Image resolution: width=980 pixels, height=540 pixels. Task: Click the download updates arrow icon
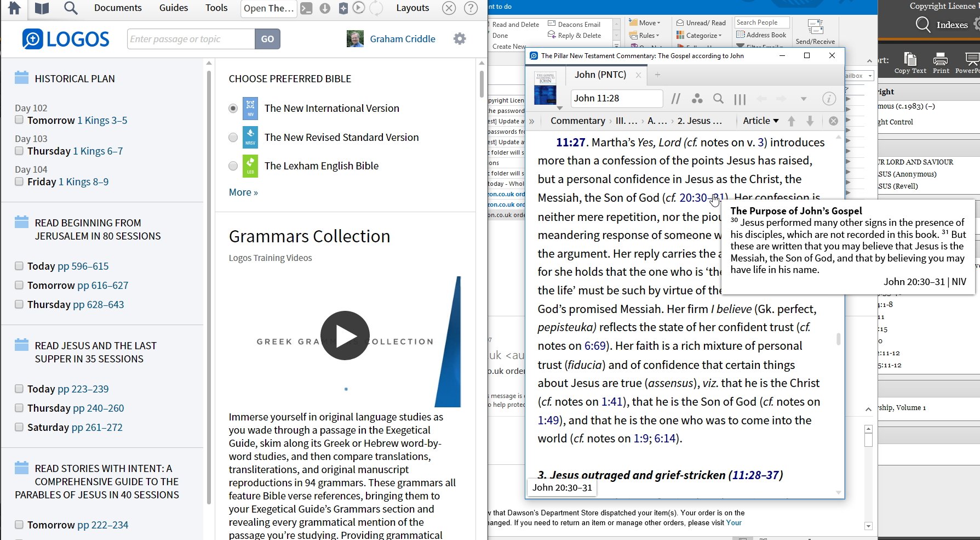[x=325, y=8]
